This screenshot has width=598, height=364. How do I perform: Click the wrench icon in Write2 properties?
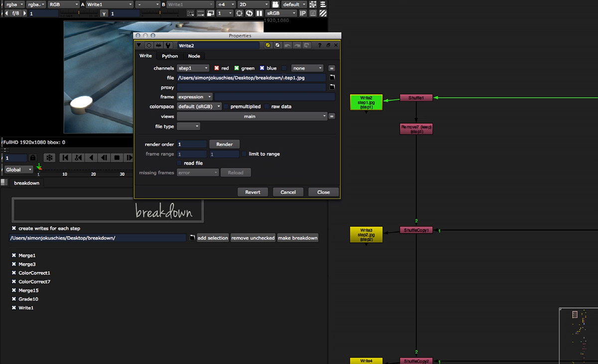click(168, 45)
